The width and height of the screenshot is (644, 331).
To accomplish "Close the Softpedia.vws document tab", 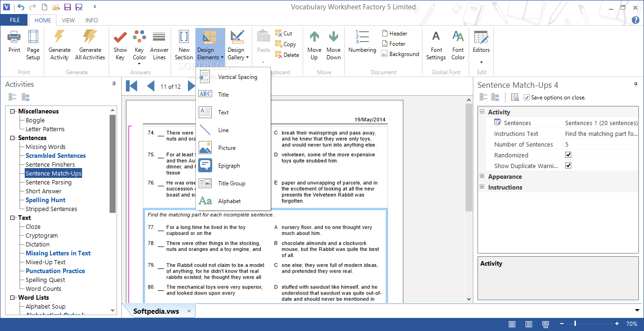I will (x=189, y=311).
